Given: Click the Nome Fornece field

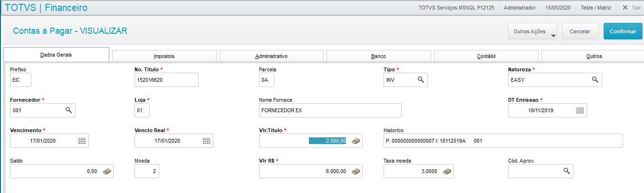Looking at the screenshot, I should coord(330,110).
